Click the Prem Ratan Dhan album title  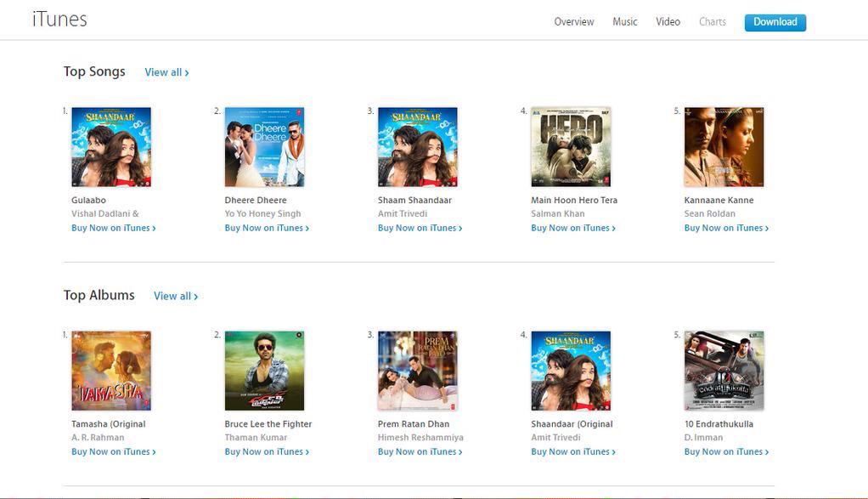click(x=414, y=423)
